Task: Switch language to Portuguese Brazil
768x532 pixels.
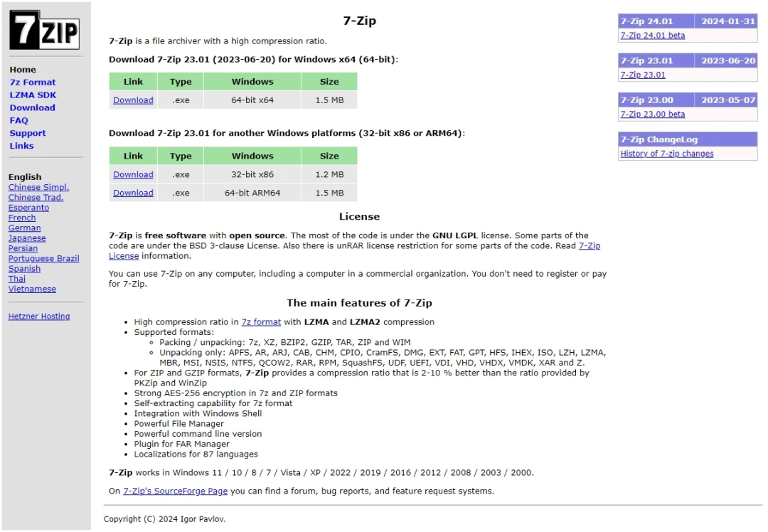Action: pyautogui.click(x=43, y=259)
